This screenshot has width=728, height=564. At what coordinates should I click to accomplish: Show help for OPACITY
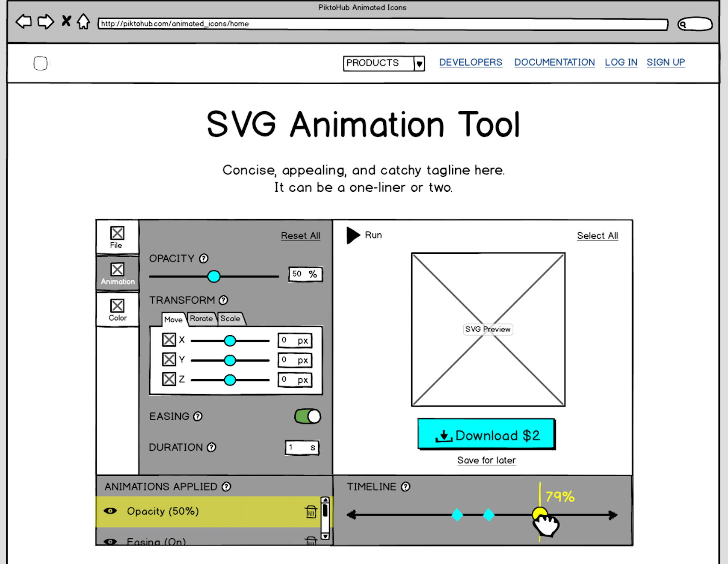click(204, 258)
